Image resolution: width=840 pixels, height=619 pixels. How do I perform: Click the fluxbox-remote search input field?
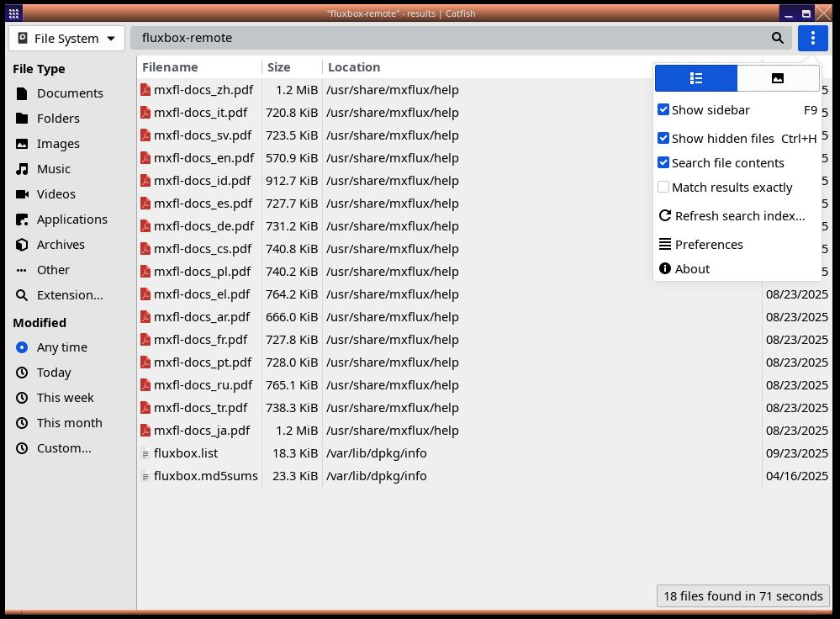pos(446,38)
